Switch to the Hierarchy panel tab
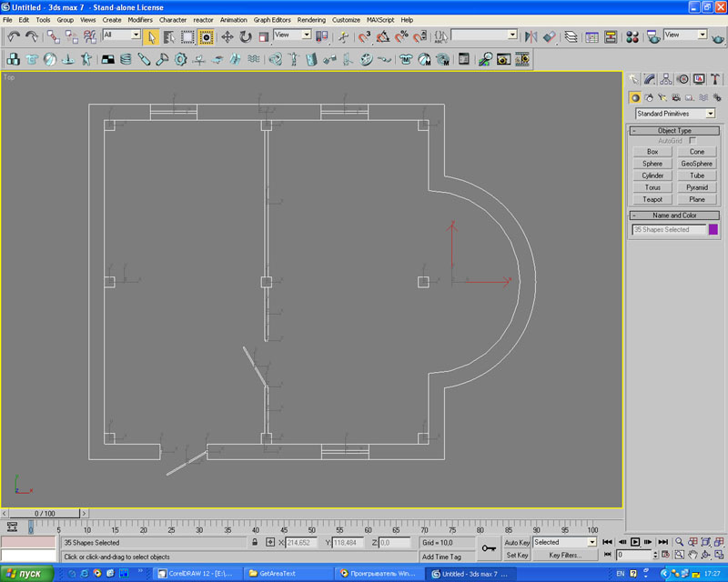728x582 pixels. tap(666, 79)
